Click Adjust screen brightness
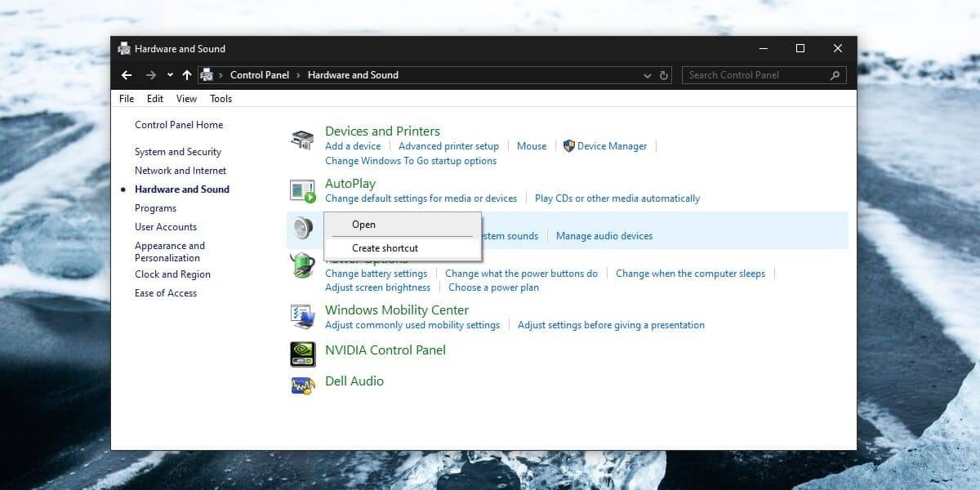Image resolution: width=980 pixels, height=490 pixels. [377, 287]
